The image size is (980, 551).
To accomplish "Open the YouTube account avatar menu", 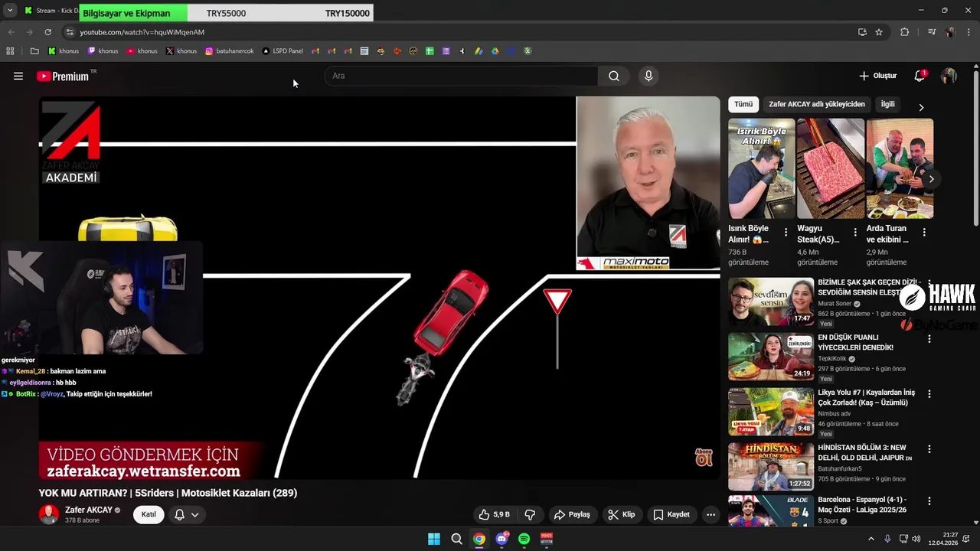I will (949, 76).
